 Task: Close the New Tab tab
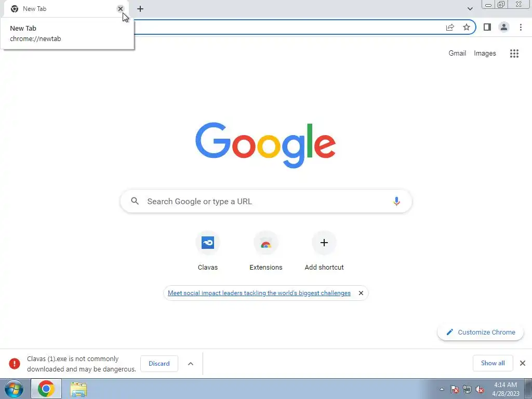(120, 9)
